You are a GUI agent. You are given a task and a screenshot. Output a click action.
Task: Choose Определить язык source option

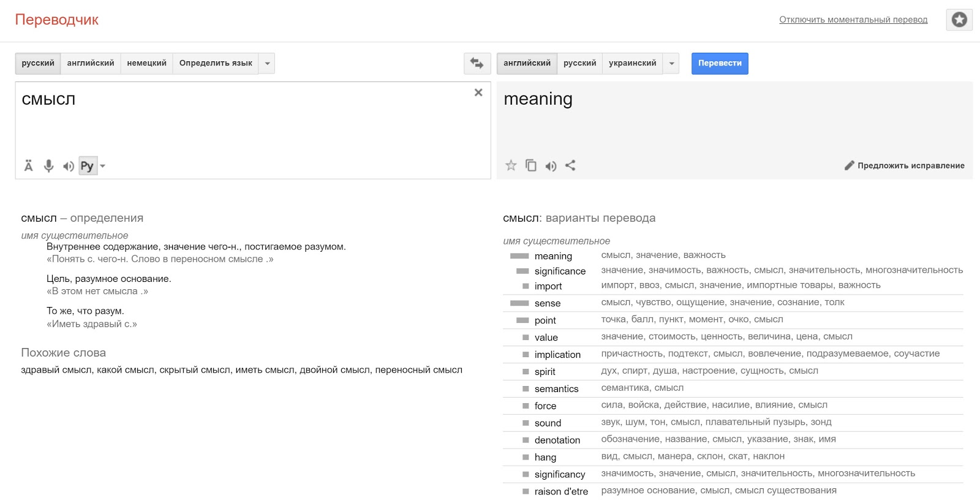216,63
